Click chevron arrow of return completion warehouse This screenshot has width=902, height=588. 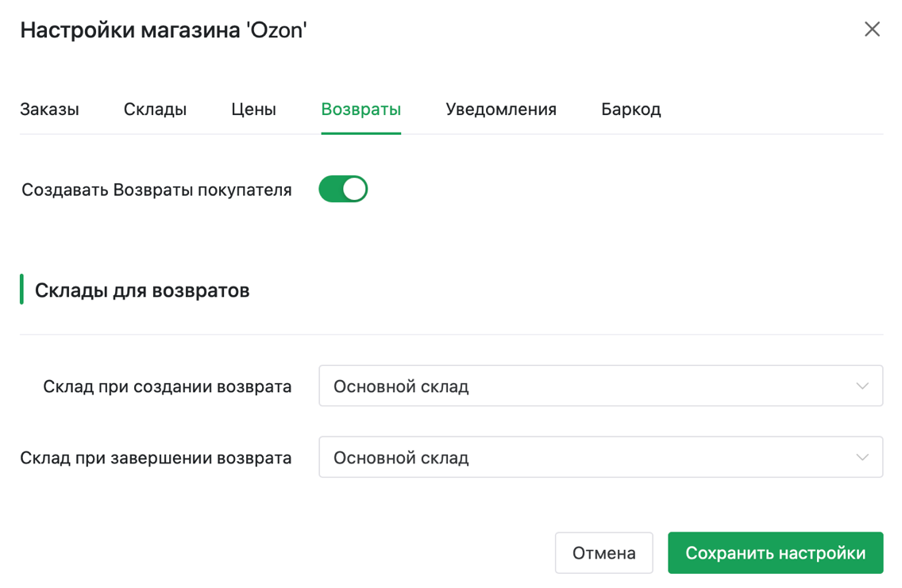862,458
